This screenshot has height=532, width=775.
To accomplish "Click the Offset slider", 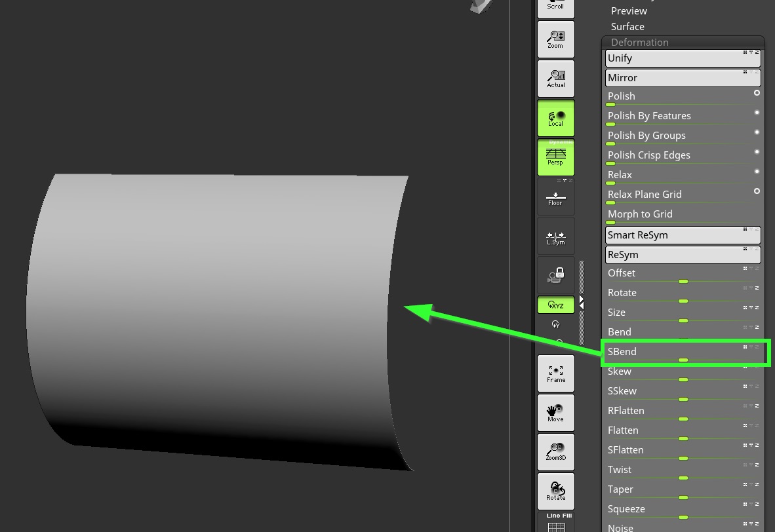I will 683,274.
